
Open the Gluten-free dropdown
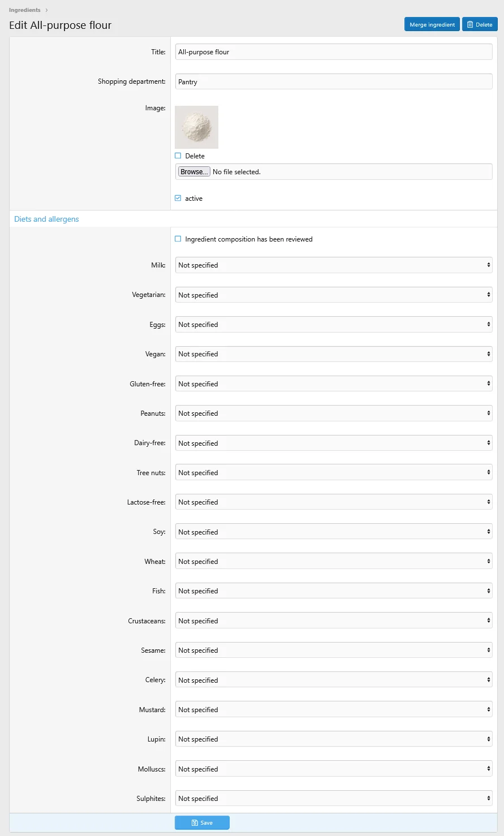click(334, 383)
